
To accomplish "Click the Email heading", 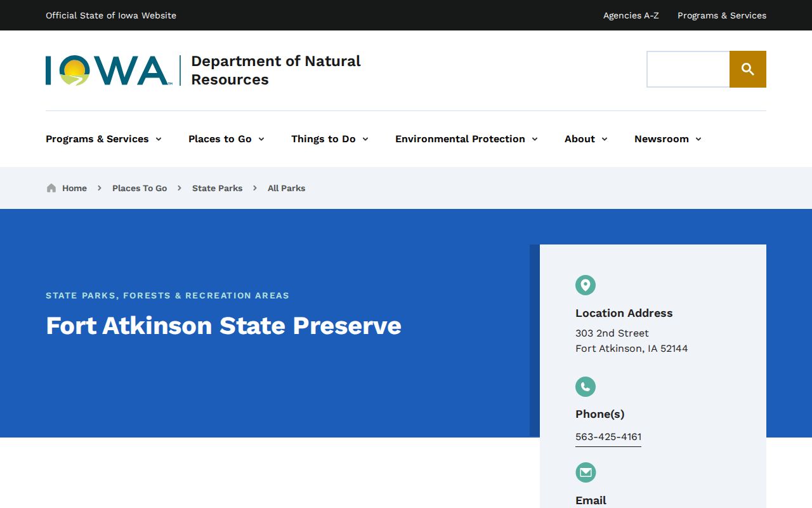I will [591, 500].
